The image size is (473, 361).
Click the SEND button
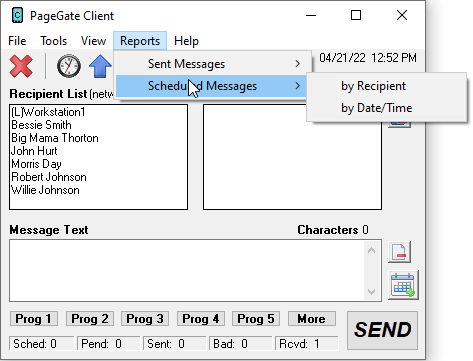click(382, 330)
